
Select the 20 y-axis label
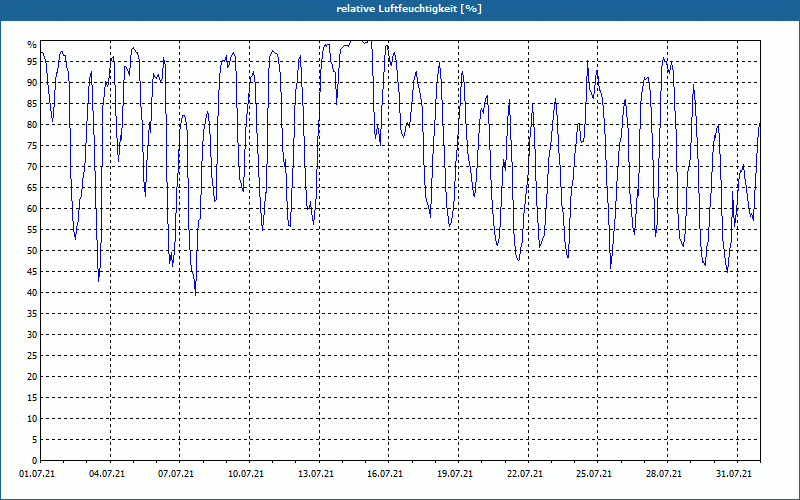tap(32, 377)
